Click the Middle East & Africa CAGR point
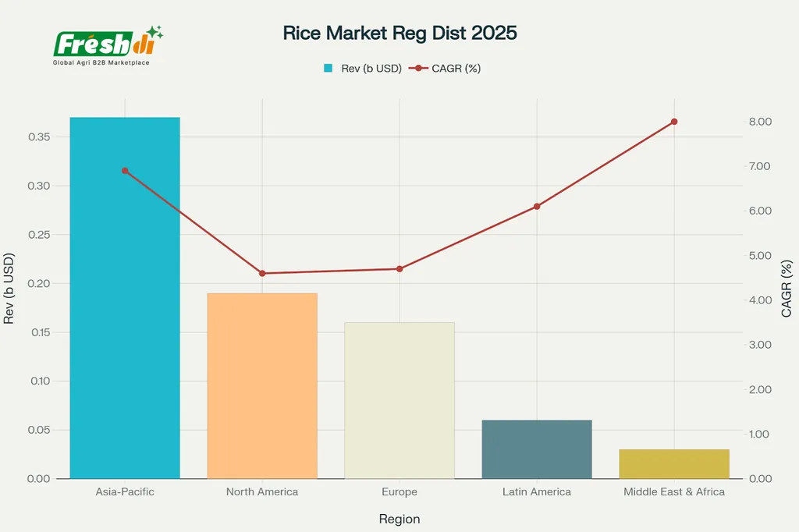Screen dimensions: 799x532 tap(674, 122)
